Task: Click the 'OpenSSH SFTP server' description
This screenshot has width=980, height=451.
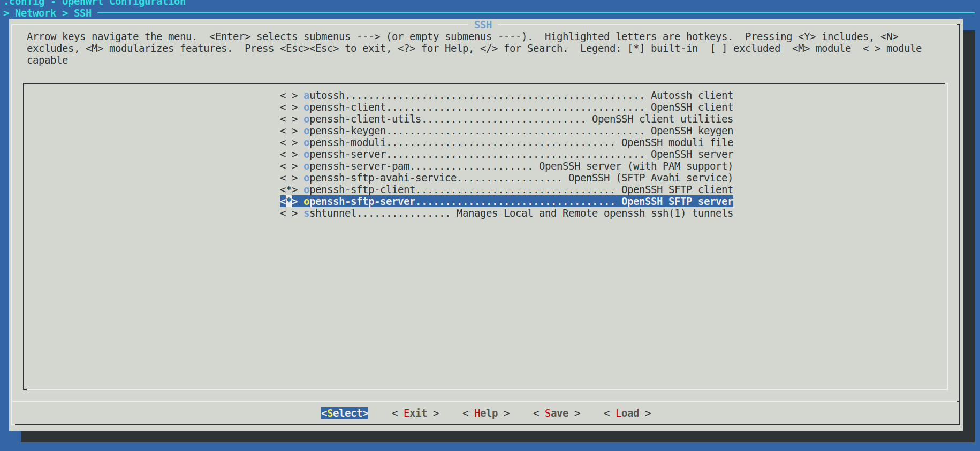Action: pos(677,202)
